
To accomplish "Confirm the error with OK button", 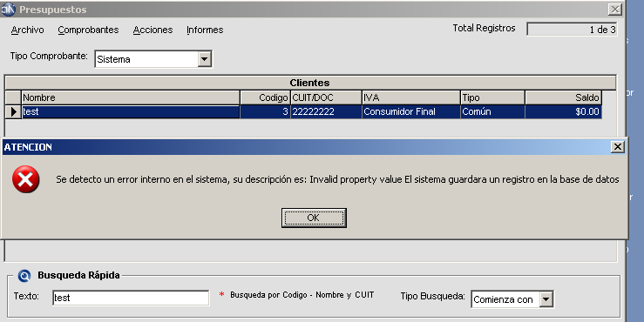I will 314,218.
